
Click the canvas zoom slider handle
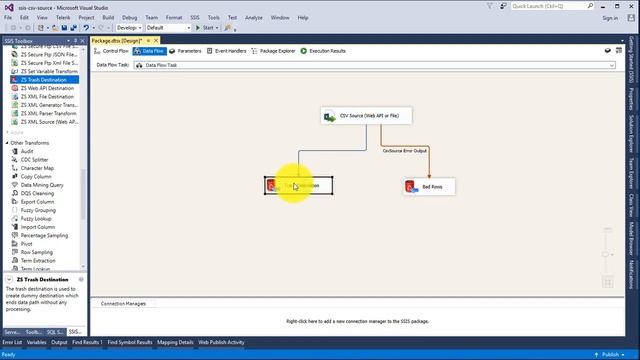coord(605,254)
